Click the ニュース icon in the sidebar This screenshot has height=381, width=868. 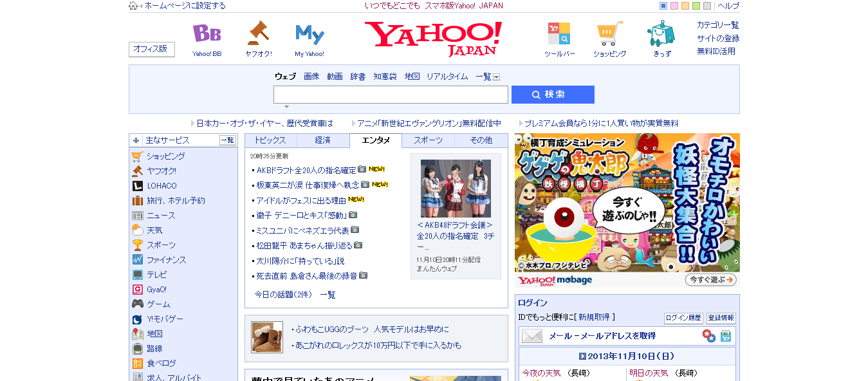tap(137, 216)
